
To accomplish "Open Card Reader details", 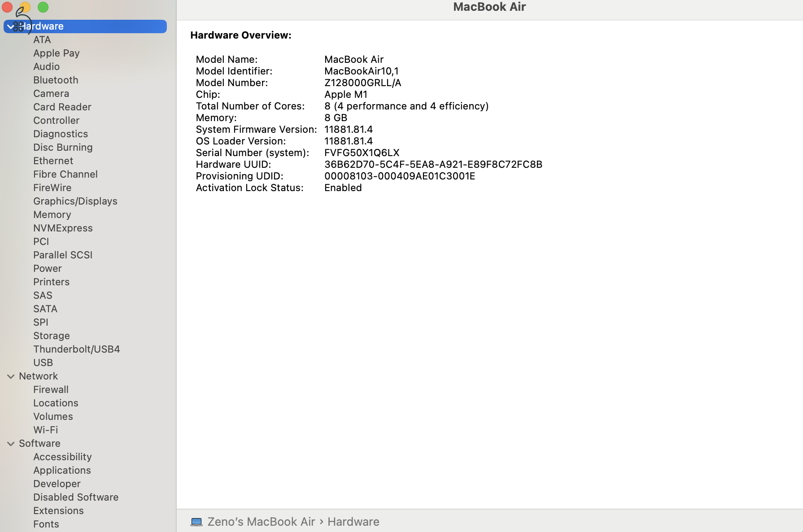I will (62, 107).
